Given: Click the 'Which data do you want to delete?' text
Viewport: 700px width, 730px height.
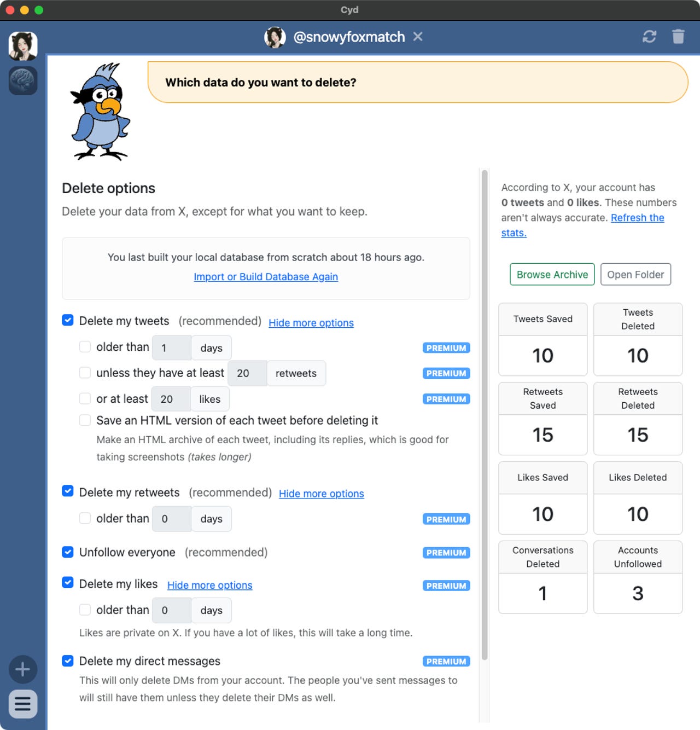Looking at the screenshot, I should coord(261,82).
